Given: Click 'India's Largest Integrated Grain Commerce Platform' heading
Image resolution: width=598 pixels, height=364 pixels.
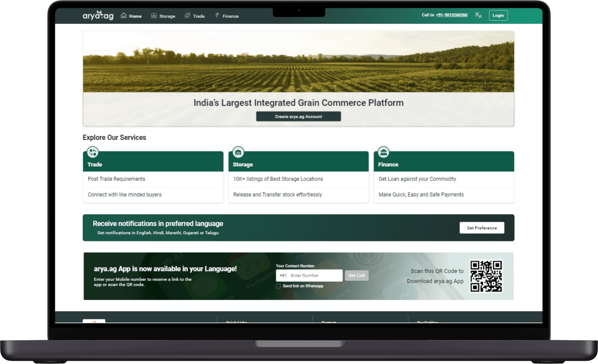Looking at the screenshot, I should pos(298,103).
